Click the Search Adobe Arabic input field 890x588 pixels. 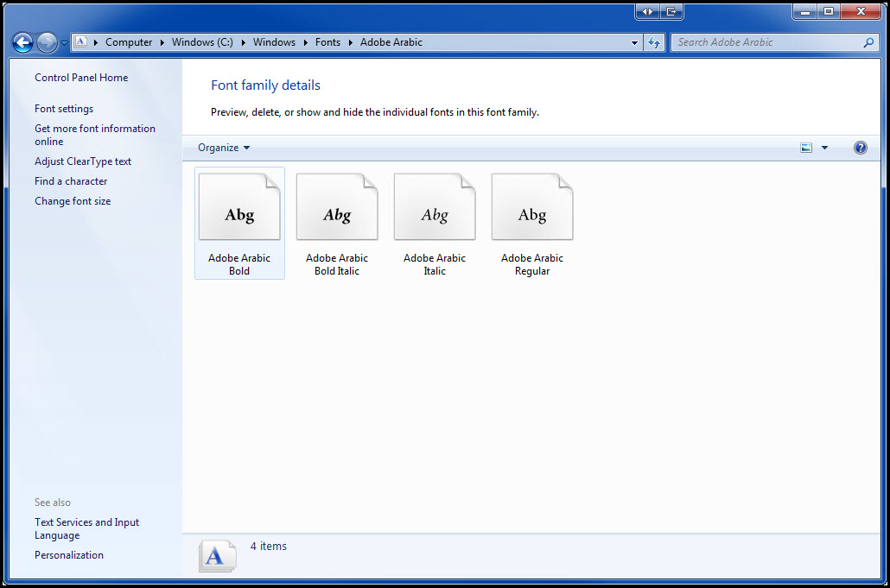(x=766, y=42)
